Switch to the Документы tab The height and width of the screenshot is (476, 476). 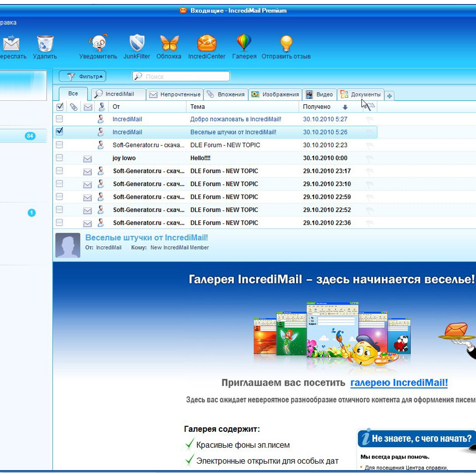coord(361,94)
